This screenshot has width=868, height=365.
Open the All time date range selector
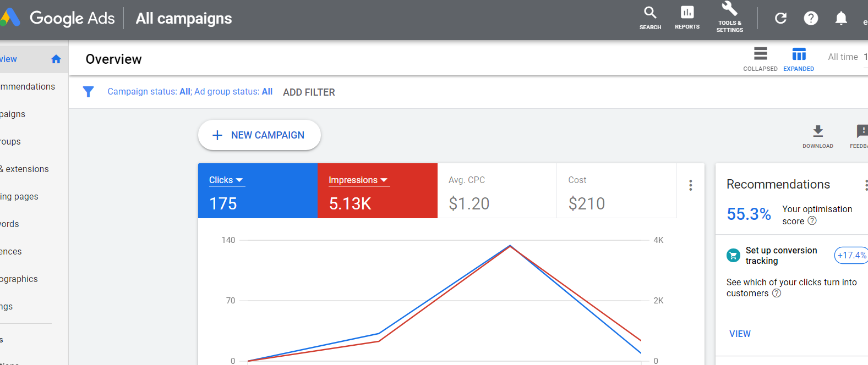click(x=848, y=57)
